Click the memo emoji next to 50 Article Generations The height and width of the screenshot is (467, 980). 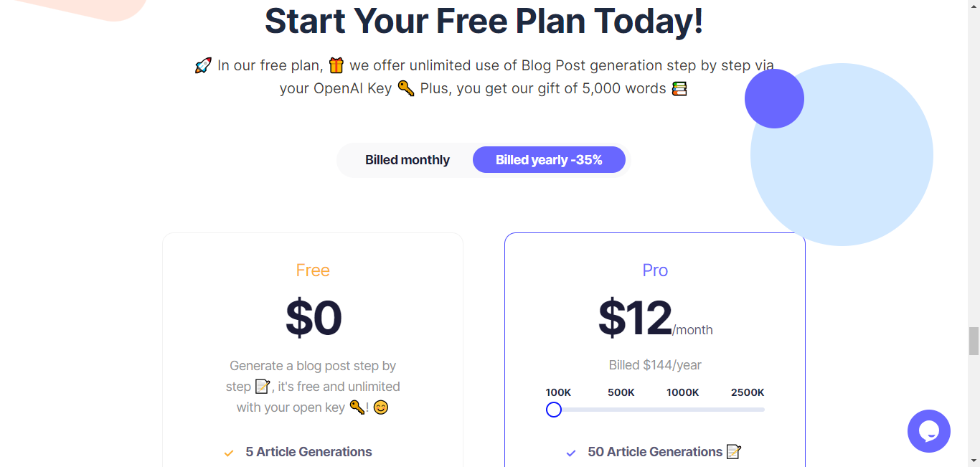[733, 452]
